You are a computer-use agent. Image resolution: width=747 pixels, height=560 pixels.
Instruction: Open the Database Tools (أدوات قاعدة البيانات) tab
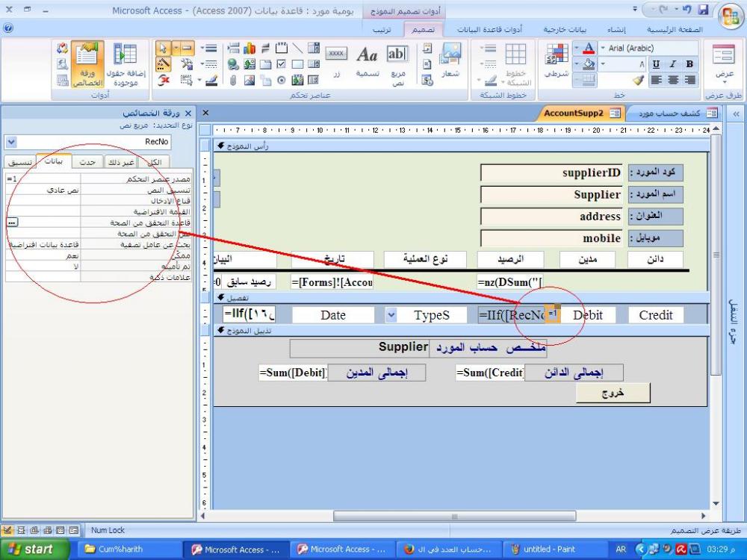tap(490, 30)
